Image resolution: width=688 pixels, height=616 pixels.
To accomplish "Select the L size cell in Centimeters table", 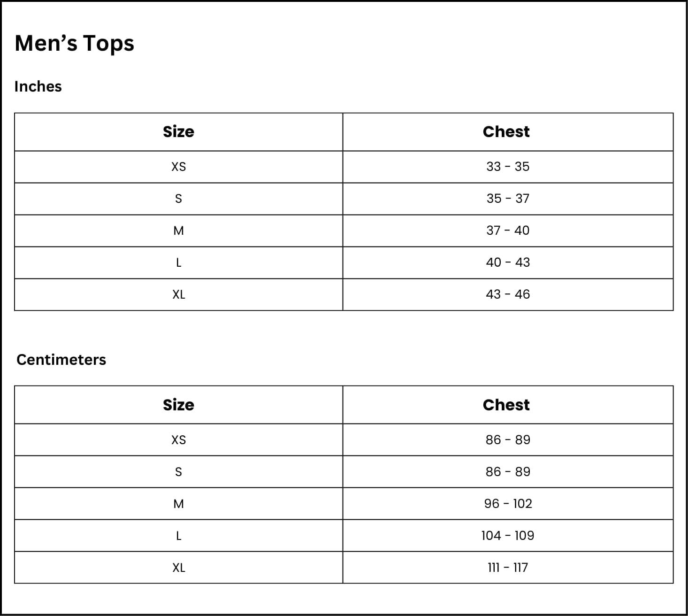I will (x=178, y=536).
